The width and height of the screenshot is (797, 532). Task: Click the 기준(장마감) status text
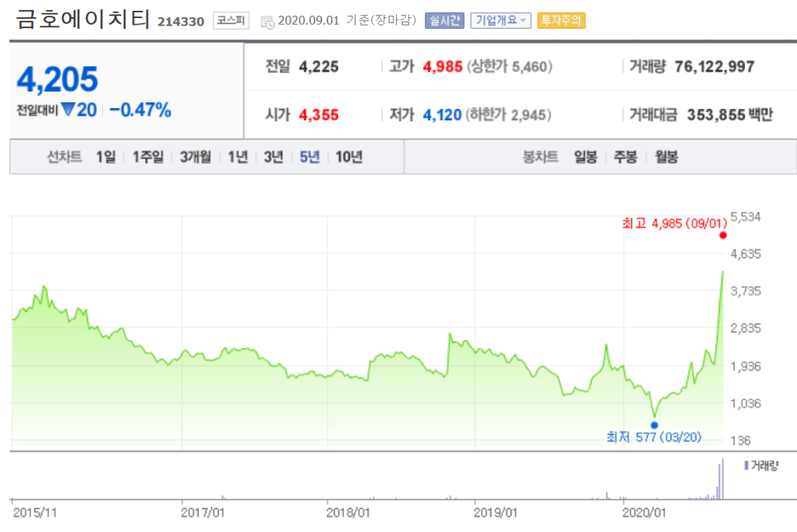click(x=381, y=21)
